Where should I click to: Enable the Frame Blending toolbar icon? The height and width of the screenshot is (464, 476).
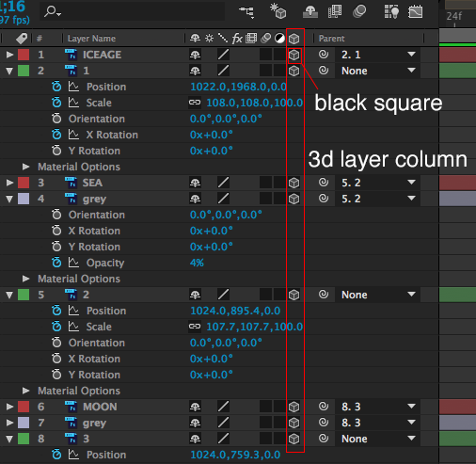click(x=335, y=12)
